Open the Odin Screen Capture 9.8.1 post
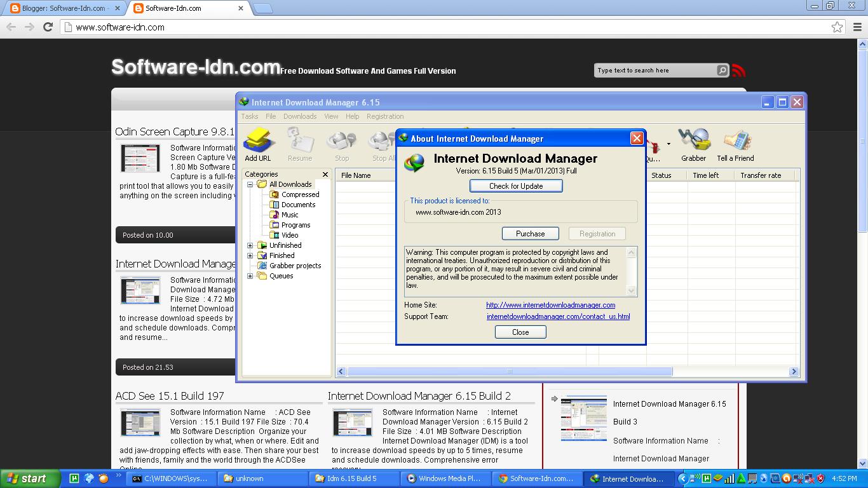Image resolution: width=868 pixels, height=488 pixels. click(x=175, y=132)
